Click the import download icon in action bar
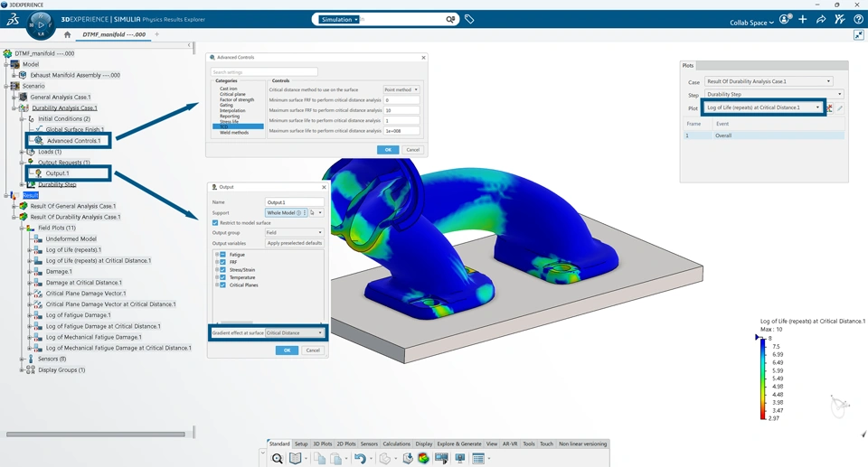 point(408,458)
